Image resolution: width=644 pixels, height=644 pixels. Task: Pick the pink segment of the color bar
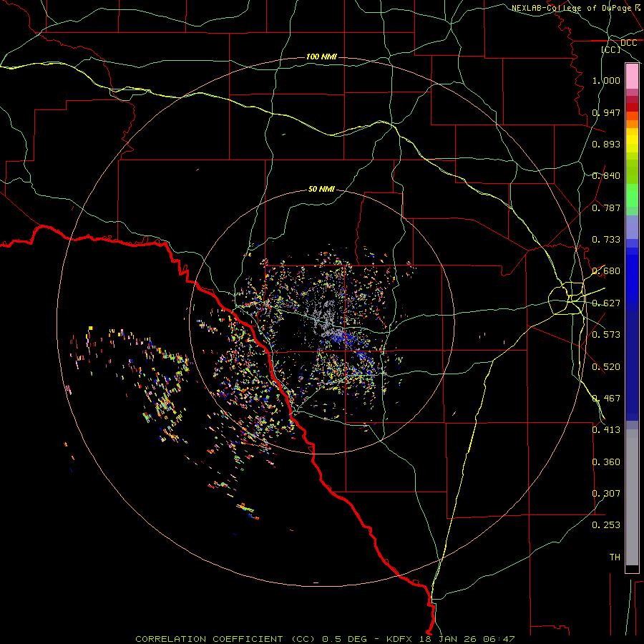[632, 77]
